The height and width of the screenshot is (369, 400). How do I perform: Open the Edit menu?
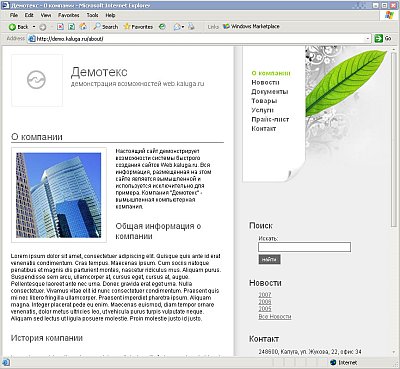(x=29, y=15)
